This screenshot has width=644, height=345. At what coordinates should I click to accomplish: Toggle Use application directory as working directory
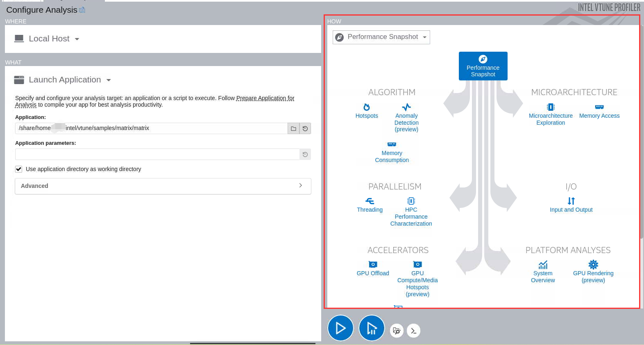coord(19,169)
